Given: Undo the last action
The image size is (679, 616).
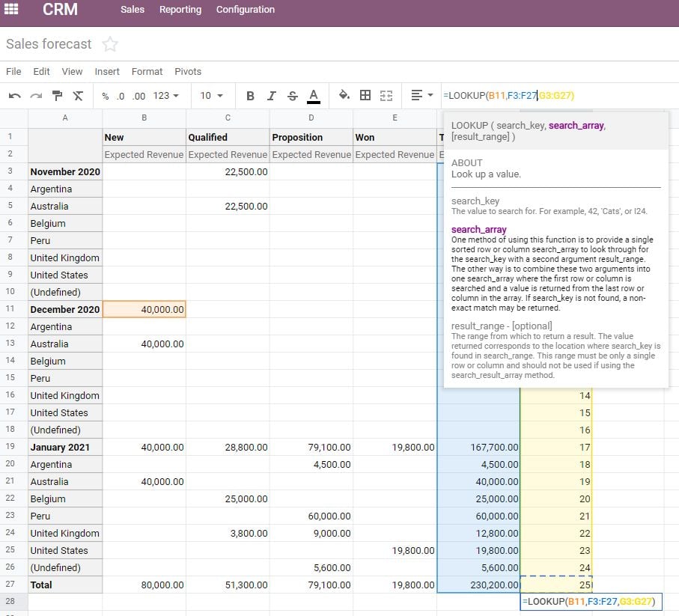Looking at the screenshot, I should coord(15,96).
